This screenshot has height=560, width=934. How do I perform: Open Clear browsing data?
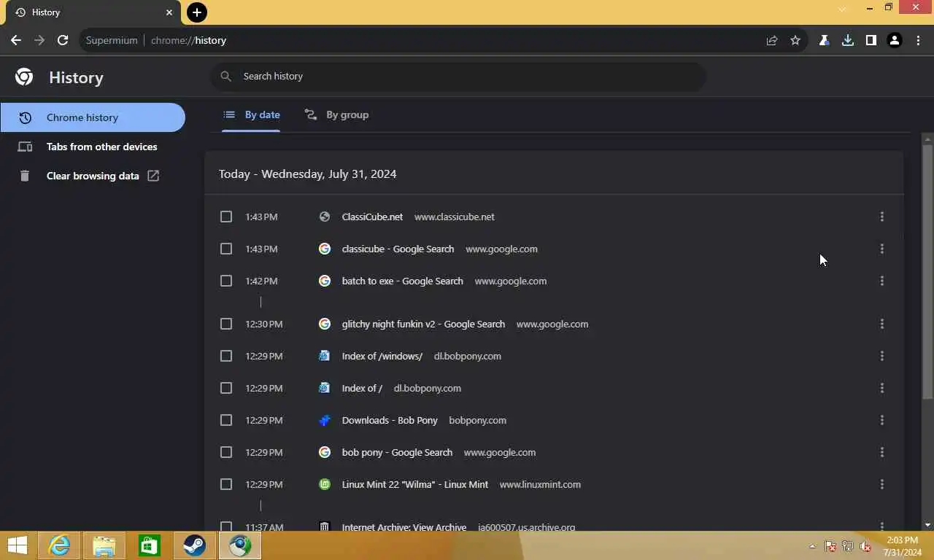93,176
